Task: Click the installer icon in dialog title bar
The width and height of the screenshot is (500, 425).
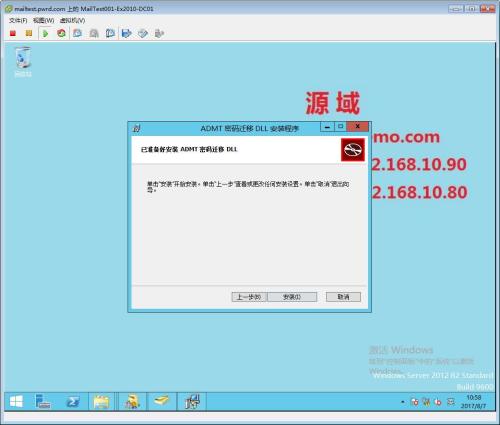Action: 136,128
